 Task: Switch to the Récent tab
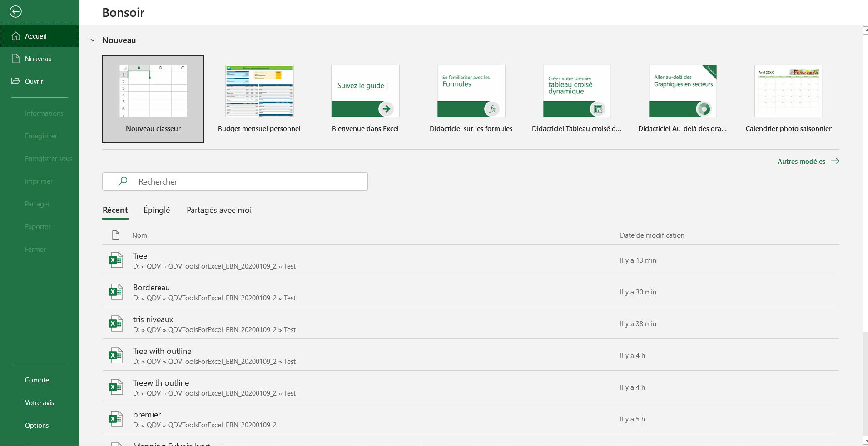tap(115, 210)
